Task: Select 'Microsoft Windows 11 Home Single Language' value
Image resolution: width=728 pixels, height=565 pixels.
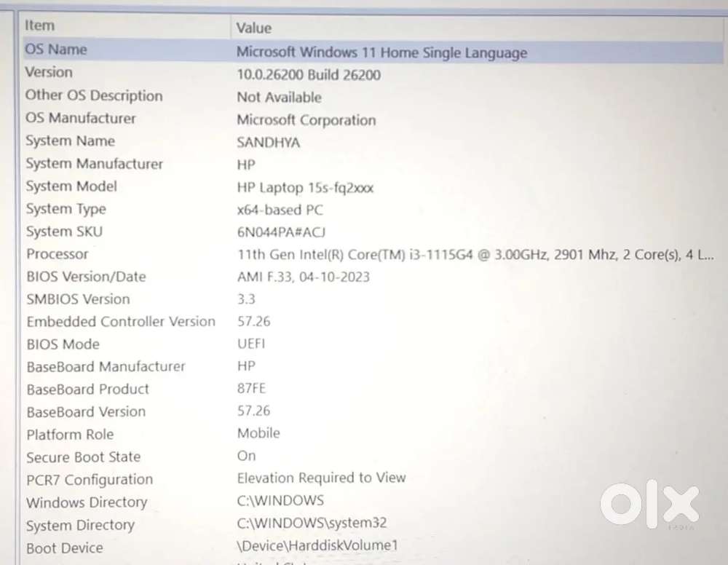Action: tap(381, 52)
